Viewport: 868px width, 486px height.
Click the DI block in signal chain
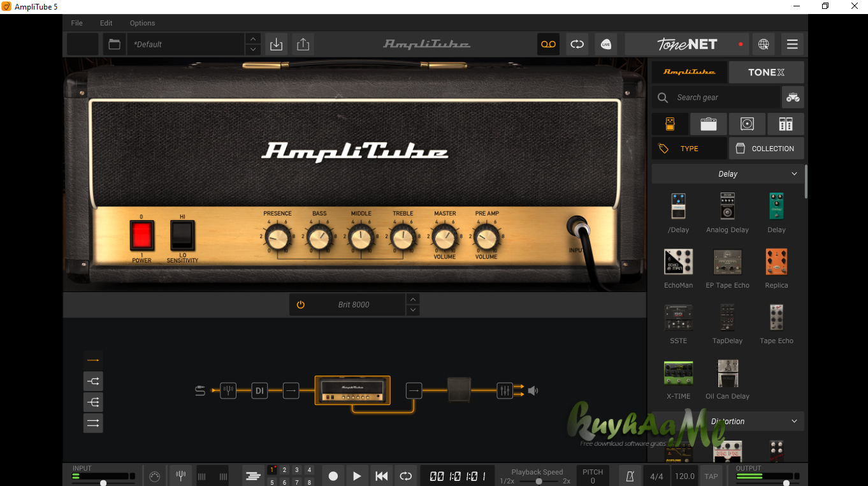[259, 390]
